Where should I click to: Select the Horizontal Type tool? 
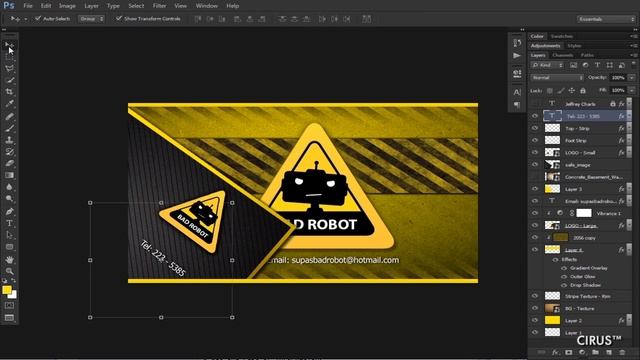click(9, 223)
